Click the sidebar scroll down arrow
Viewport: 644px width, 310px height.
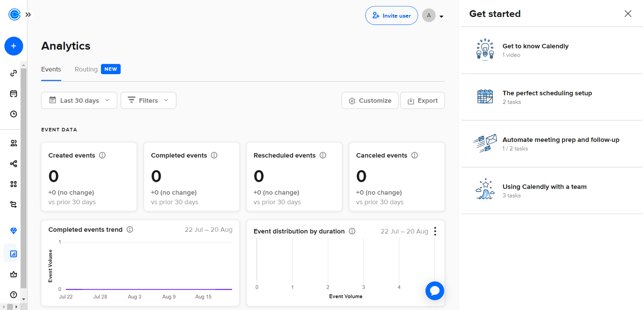point(23,299)
